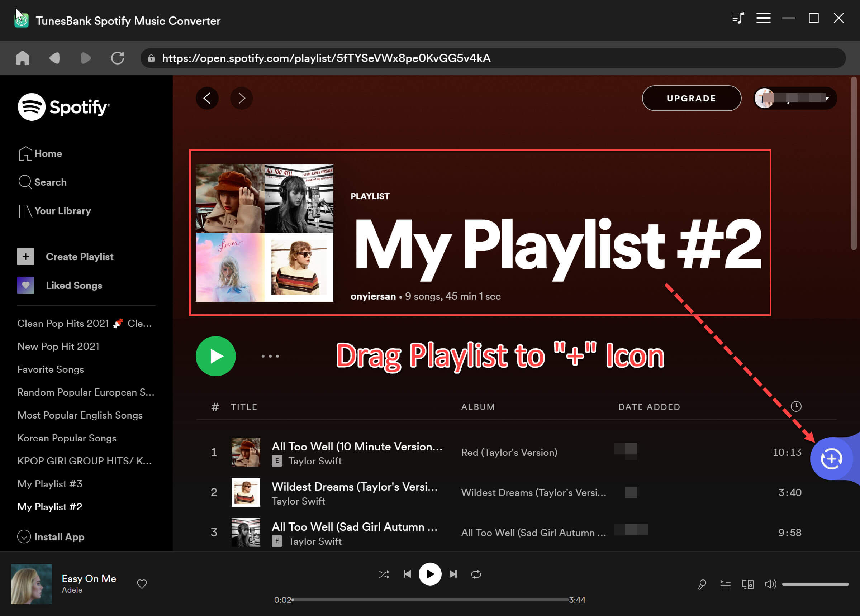Select Most Popular English Songs
860x616 pixels.
[x=80, y=415]
